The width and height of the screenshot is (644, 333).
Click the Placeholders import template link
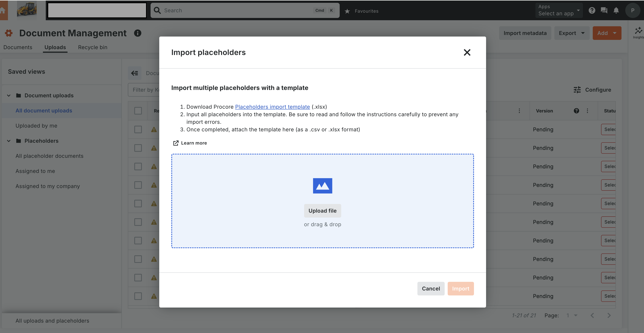[x=272, y=107]
